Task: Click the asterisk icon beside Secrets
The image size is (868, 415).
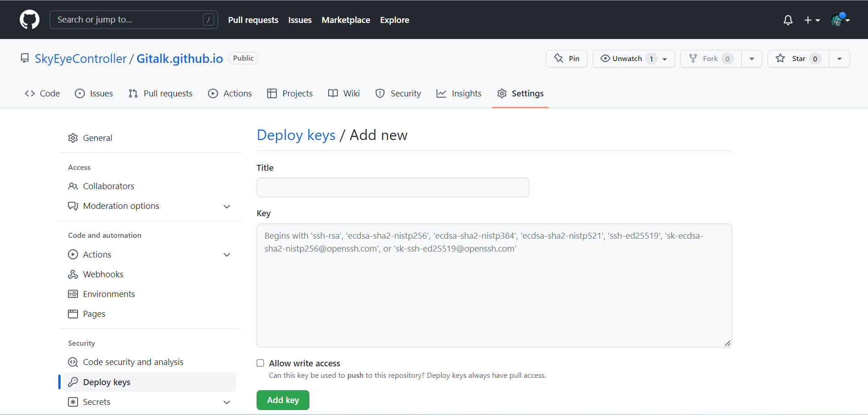Action: click(73, 402)
